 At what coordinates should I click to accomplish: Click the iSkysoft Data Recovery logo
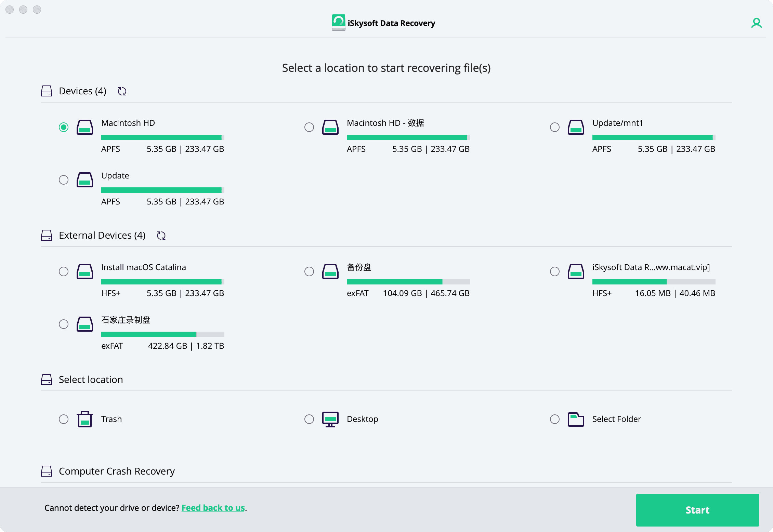tap(338, 23)
